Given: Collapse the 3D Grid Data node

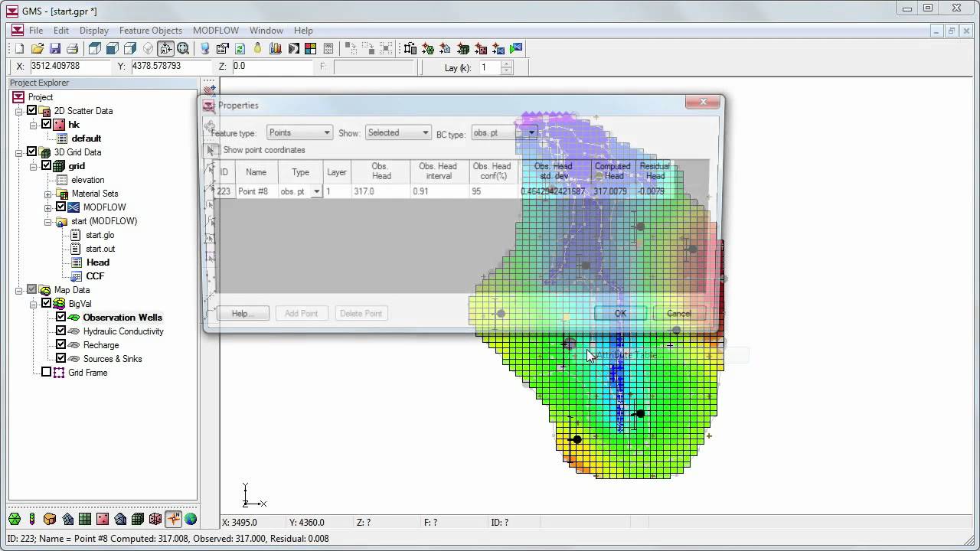Looking at the screenshot, I should coord(19,152).
